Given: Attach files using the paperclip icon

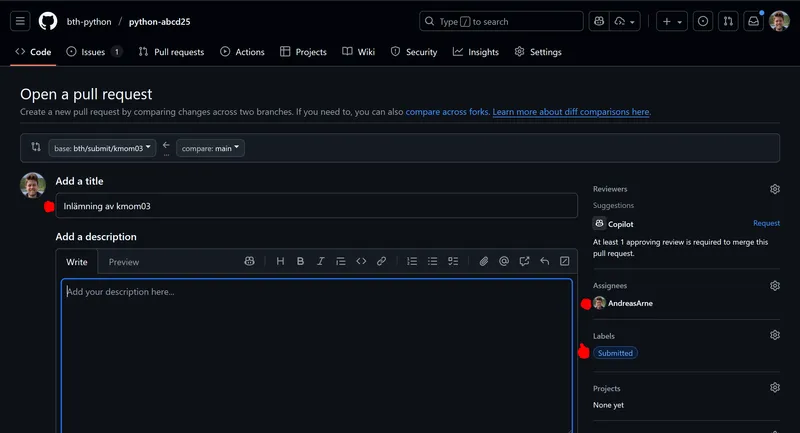Looking at the screenshot, I should point(483,261).
